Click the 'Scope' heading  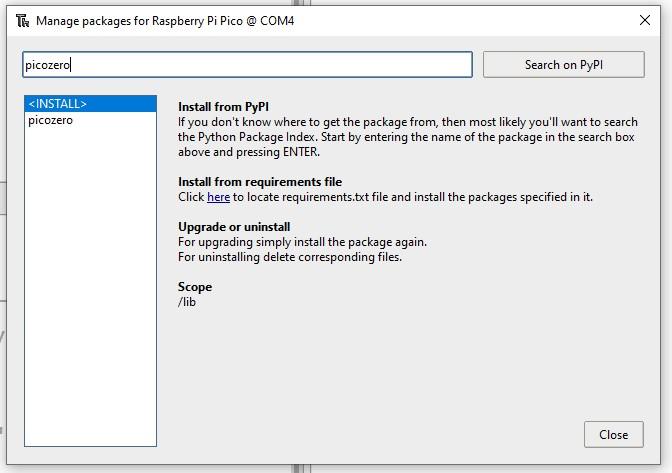195,287
